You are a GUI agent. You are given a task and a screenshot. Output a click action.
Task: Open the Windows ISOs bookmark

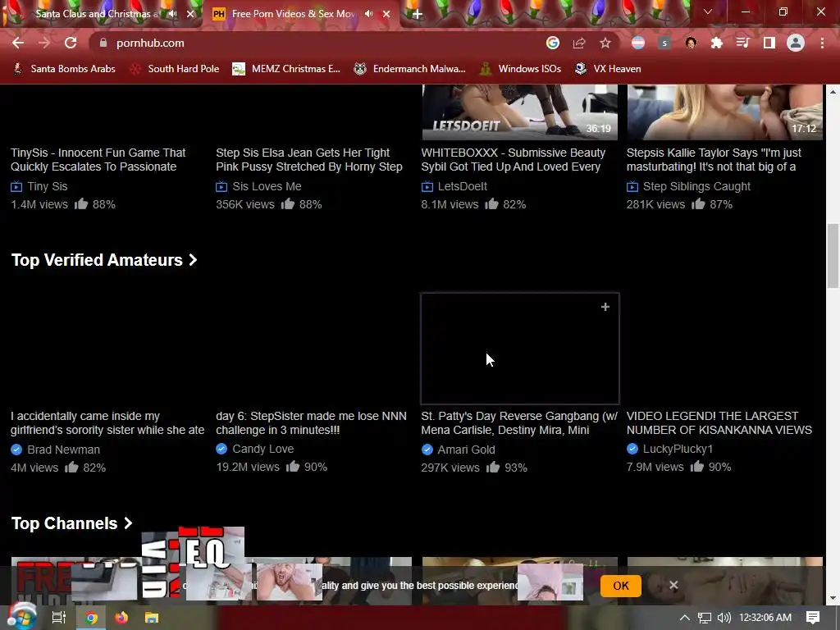point(520,69)
